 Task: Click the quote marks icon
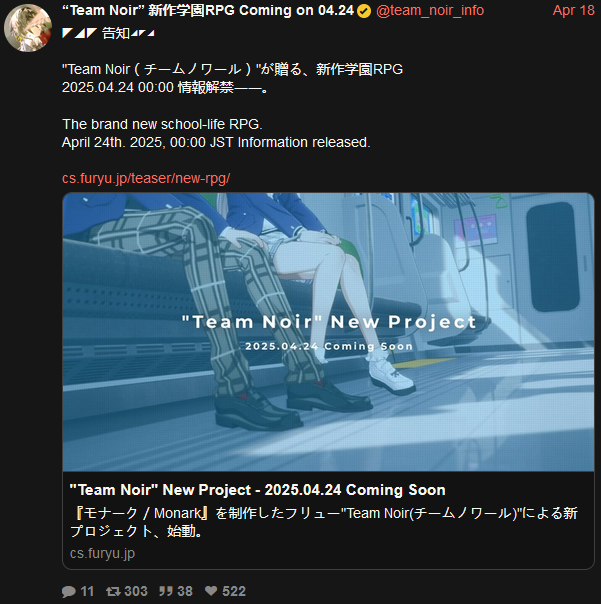166,591
